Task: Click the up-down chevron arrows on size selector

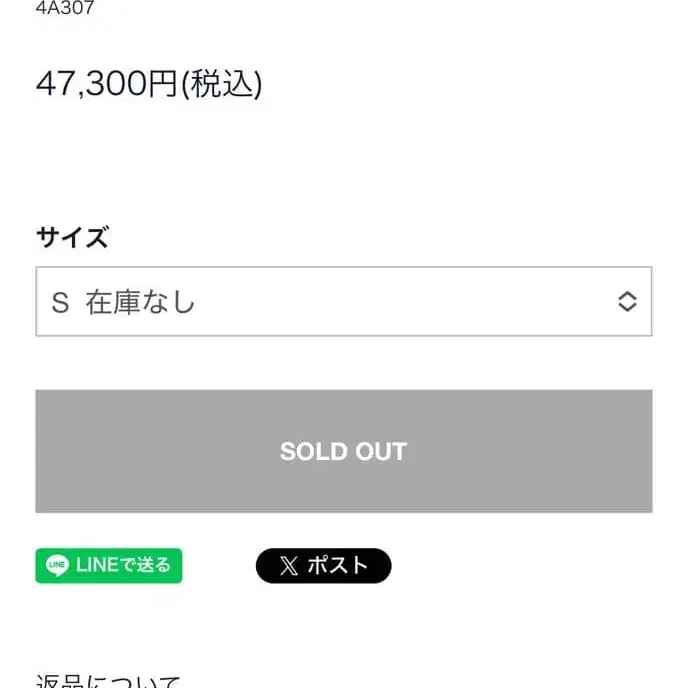Action: pos(627,302)
